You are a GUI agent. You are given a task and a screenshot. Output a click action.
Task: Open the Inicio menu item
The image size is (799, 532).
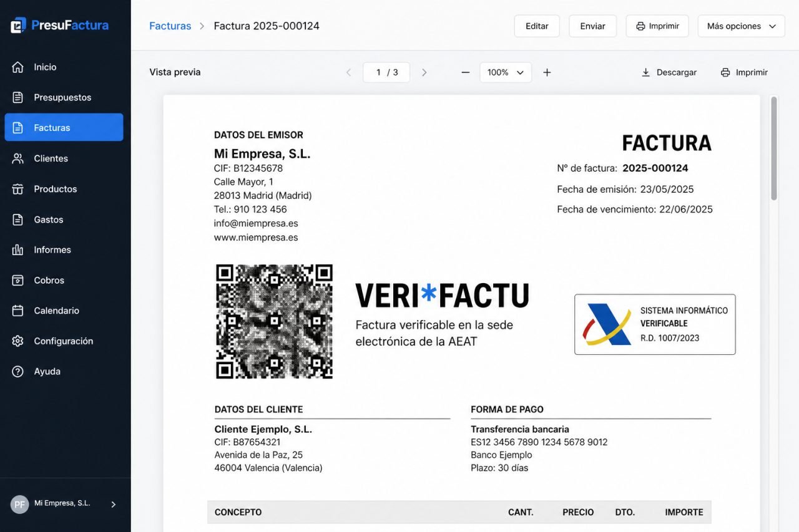click(64, 67)
